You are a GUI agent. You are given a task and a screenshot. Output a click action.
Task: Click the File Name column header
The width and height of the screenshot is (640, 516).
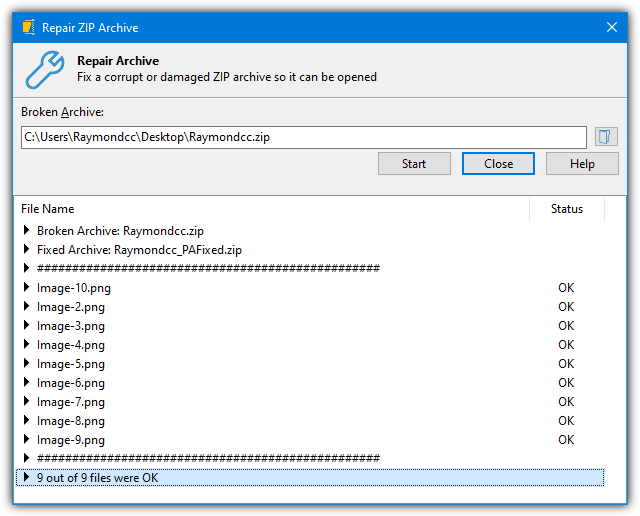[x=48, y=209]
